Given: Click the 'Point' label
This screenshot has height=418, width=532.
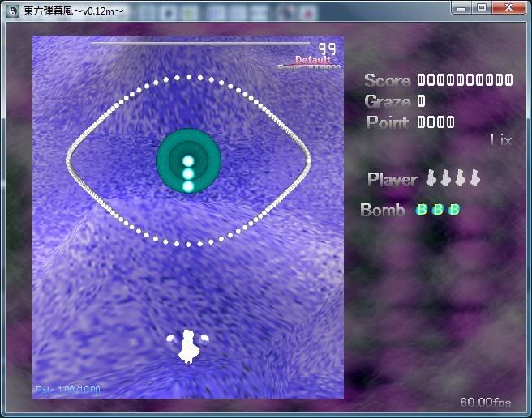Looking at the screenshot, I should tap(388, 122).
